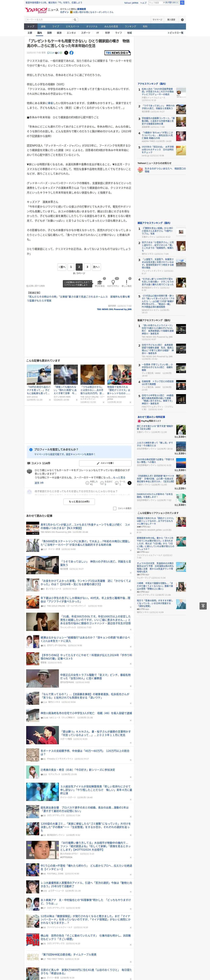210x980 pixels.
Task: Open settings gear icon
Action: click(182, 19)
